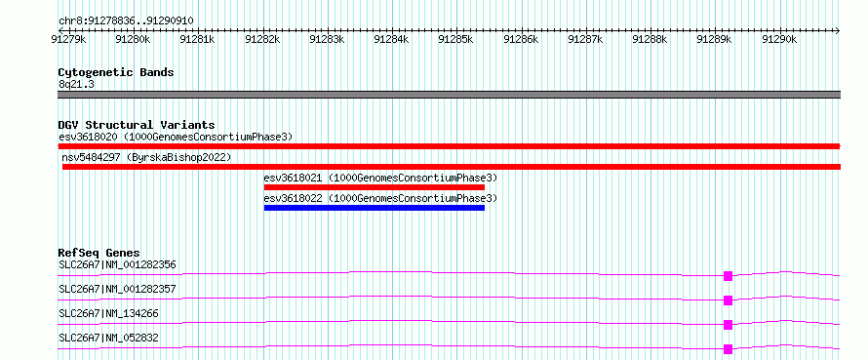Click the 91285k ruler tick label
Viewport: 868px width, 360px height.
pos(455,39)
